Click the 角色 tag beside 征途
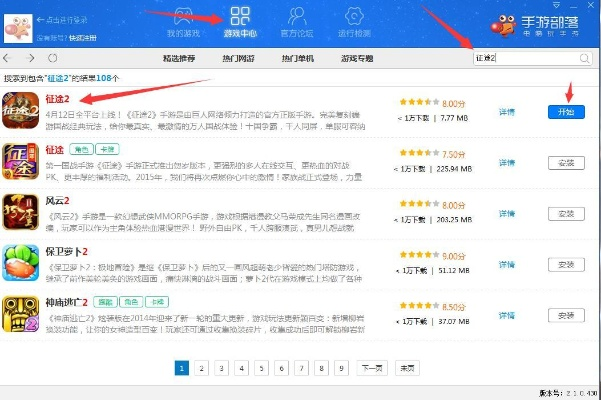The image size is (601, 400). 82,149
